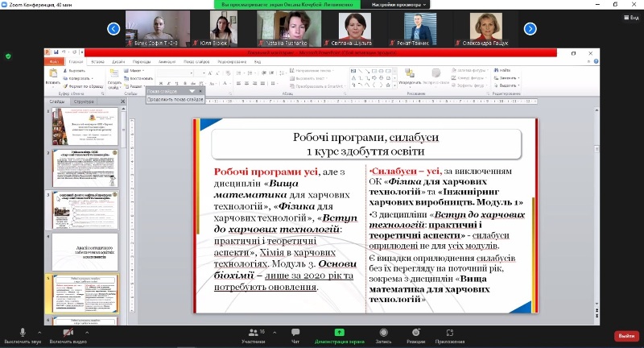Open the Вставка ribbon tab

[x=97, y=61]
